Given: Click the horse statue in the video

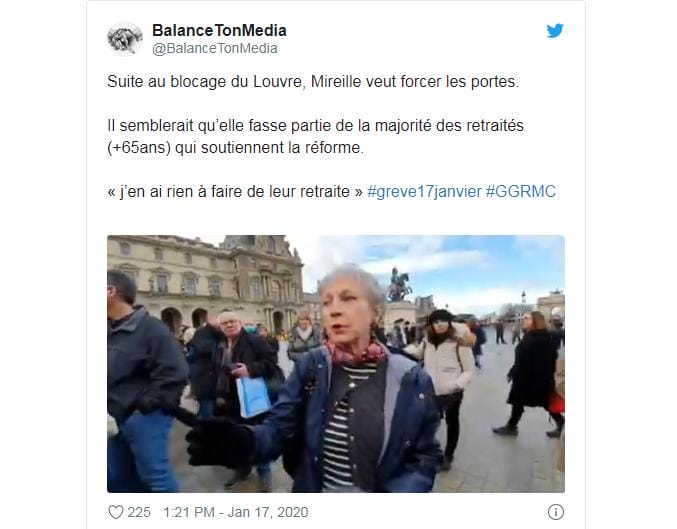Looking at the screenshot, I should (398, 284).
